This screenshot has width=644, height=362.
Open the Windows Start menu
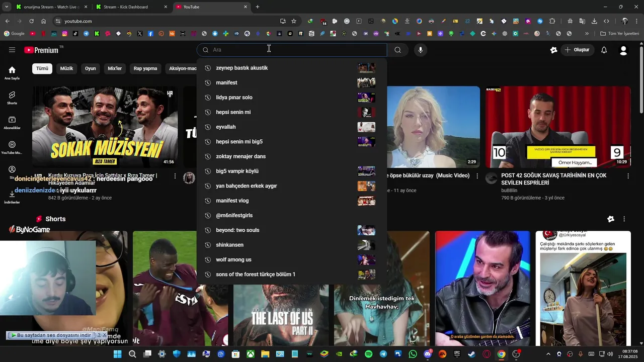pyautogui.click(x=117, y=354)
